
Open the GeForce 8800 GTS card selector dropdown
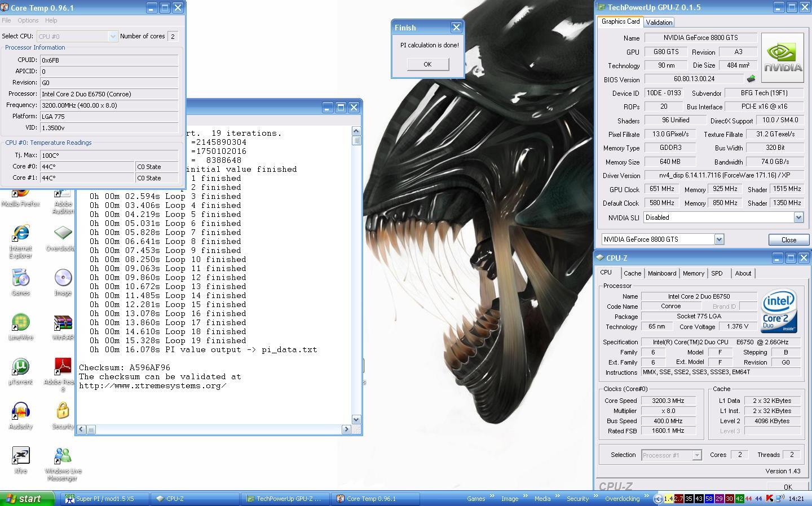click(x=718, y=239)
